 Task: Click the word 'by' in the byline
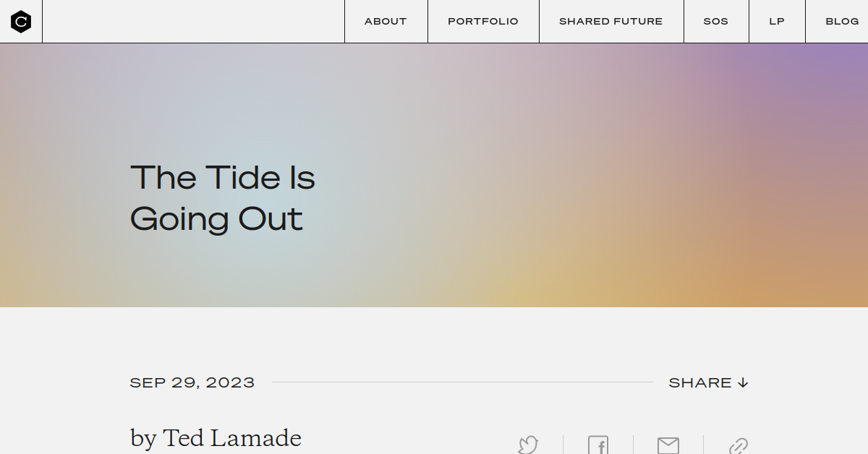(143, 439)
